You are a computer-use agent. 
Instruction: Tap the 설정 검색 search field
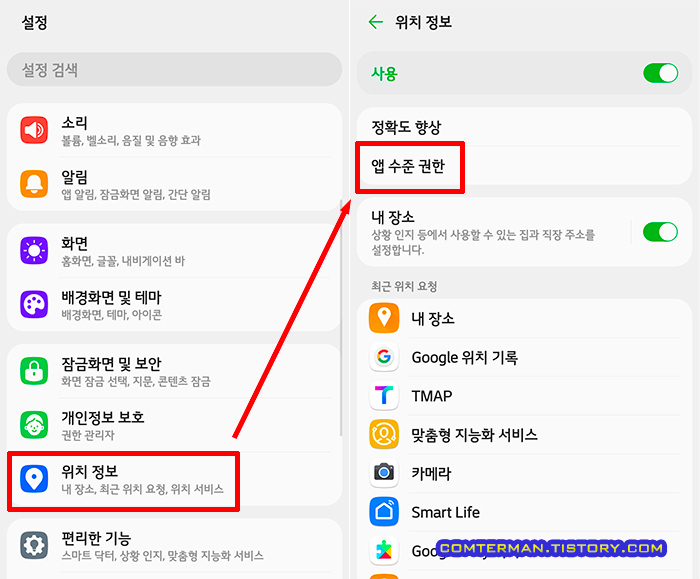tap(175, 69)
